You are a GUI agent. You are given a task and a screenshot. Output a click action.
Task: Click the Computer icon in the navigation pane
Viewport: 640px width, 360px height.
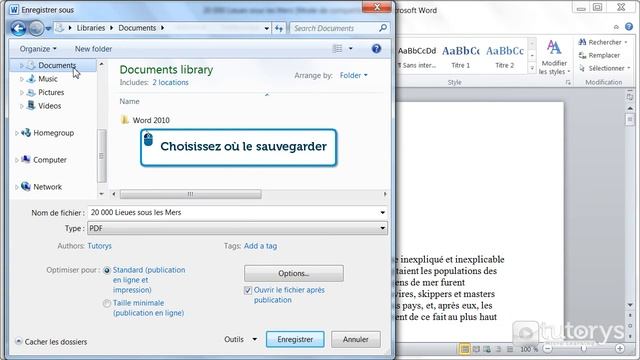point(26,159)
